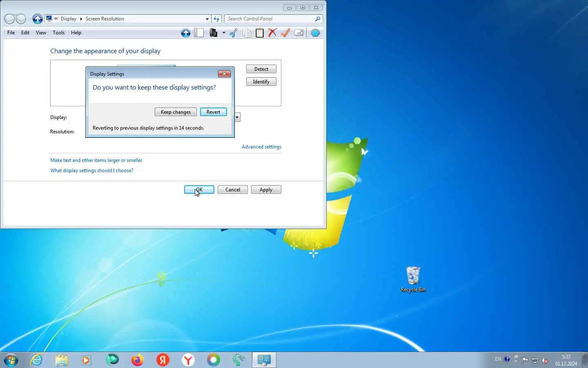Screen dimensions: 588x368
Task: Open the Display dropdown arrow behind the dialog
Action: click(237, 117)
